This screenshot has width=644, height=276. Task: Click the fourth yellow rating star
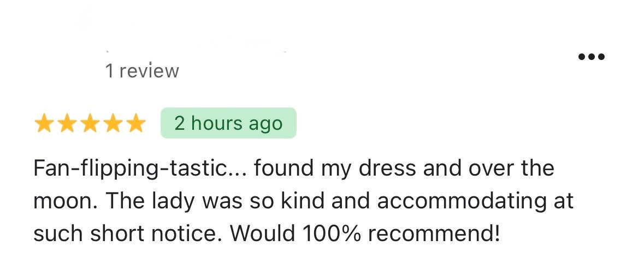tap(113, 124)
